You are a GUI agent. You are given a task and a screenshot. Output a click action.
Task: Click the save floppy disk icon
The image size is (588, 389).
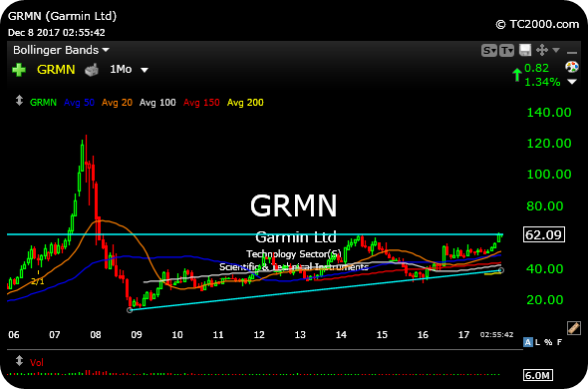pyautogui.click(x=525, y=50)
